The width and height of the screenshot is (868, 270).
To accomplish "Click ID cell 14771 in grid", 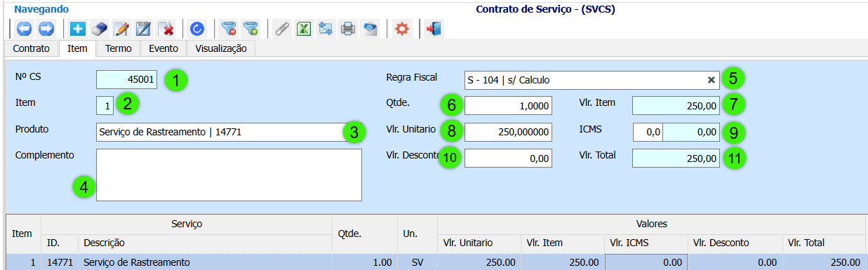I will pyautogui.click(x=60, y=262).
